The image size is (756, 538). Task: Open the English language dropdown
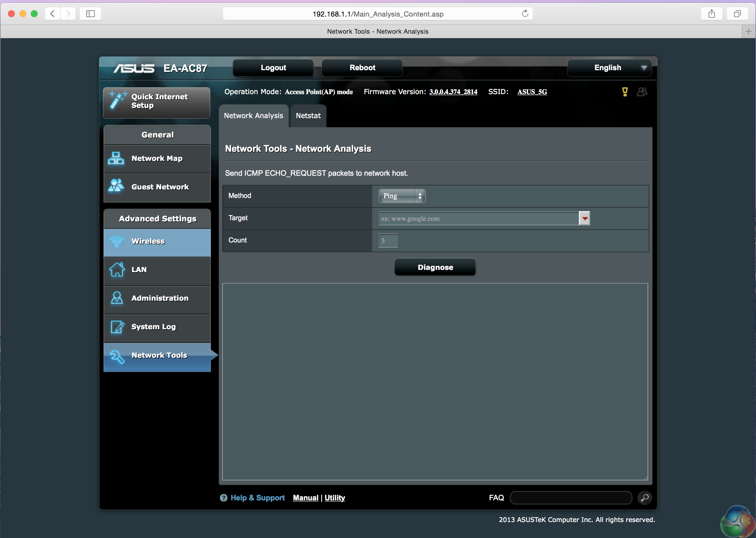pyautogui.click(x=609, y=68)
